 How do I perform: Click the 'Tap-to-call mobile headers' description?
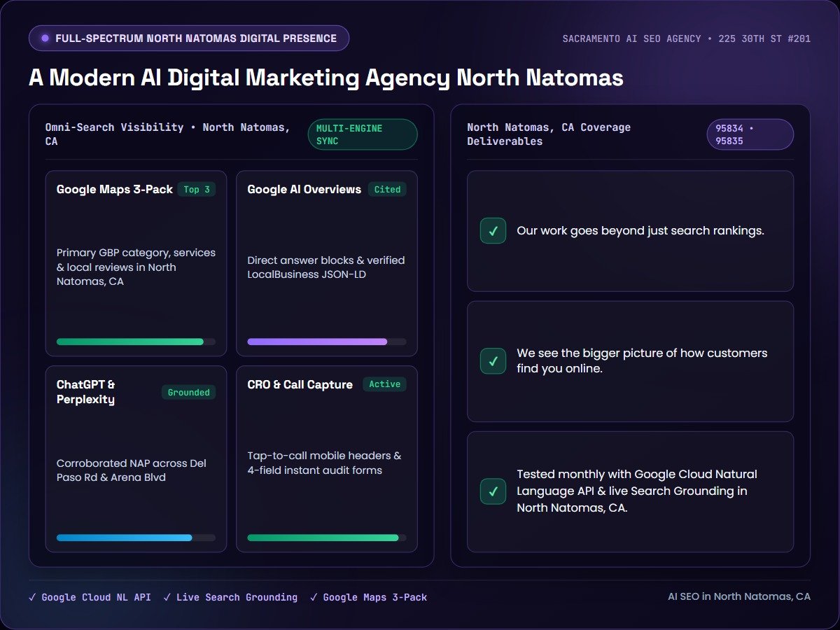point(325,463)
